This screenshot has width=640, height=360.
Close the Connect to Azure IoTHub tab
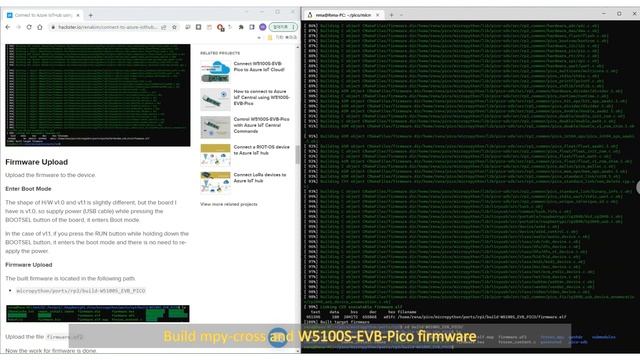[x=78, y=15]
